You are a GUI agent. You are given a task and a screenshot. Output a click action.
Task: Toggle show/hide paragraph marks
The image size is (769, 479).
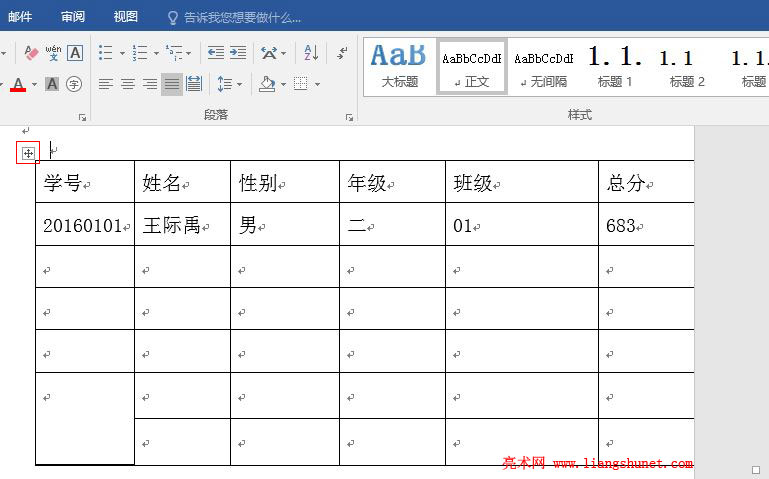pos(342,52)
